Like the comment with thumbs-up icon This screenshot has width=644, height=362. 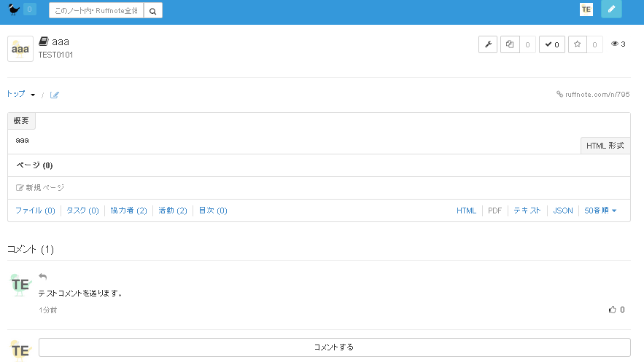click(x=613, y=310)
